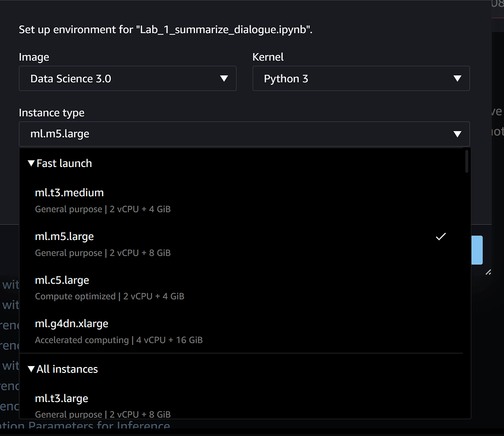Viewport: 504px width, 436px height.
Task: Click the checkmark next to ml.m5.large
Action: point(441,236)
